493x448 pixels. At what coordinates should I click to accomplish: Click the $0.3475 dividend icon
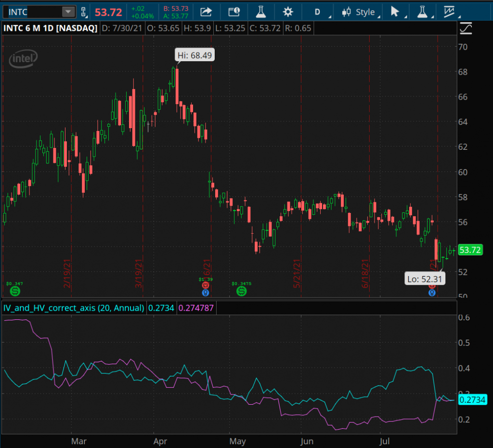point(242,290)
